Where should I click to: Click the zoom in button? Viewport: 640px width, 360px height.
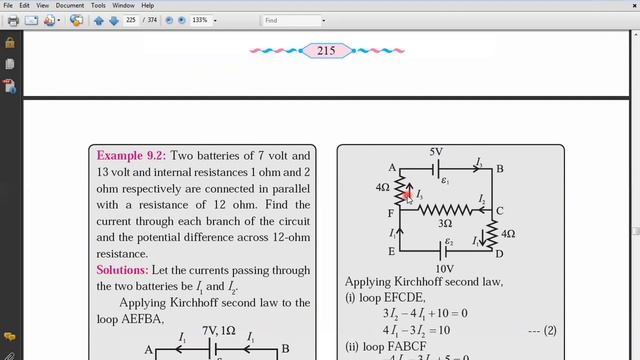[182, 20]
